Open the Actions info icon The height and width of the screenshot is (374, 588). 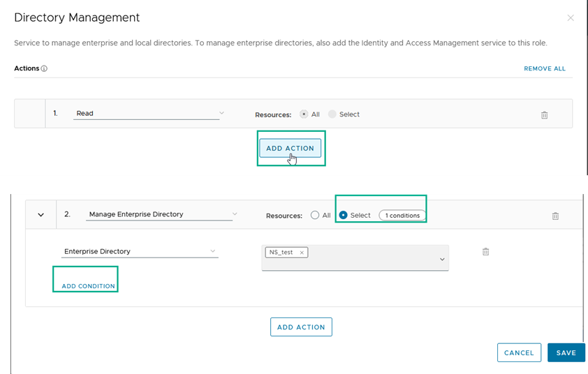tap(44, 68)
